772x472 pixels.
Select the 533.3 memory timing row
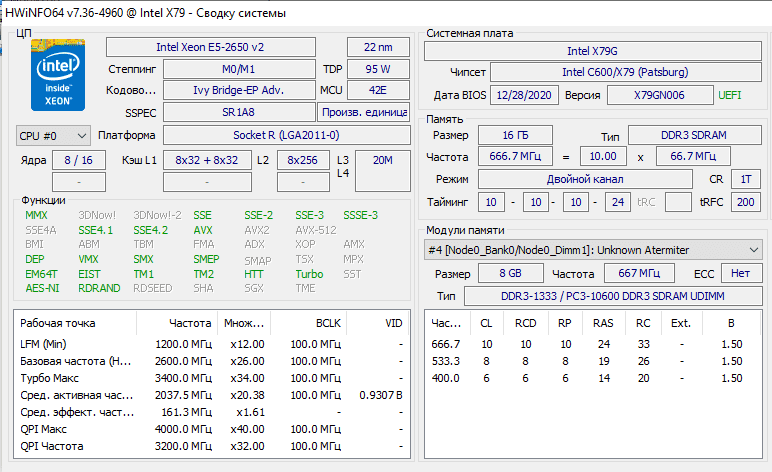point(590,361)
